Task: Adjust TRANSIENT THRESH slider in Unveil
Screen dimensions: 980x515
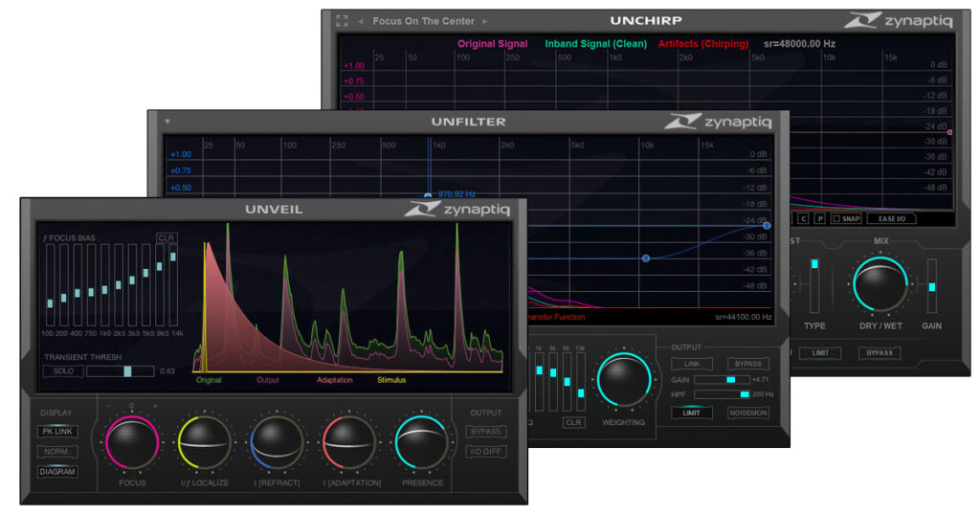Action: (120, 371)
